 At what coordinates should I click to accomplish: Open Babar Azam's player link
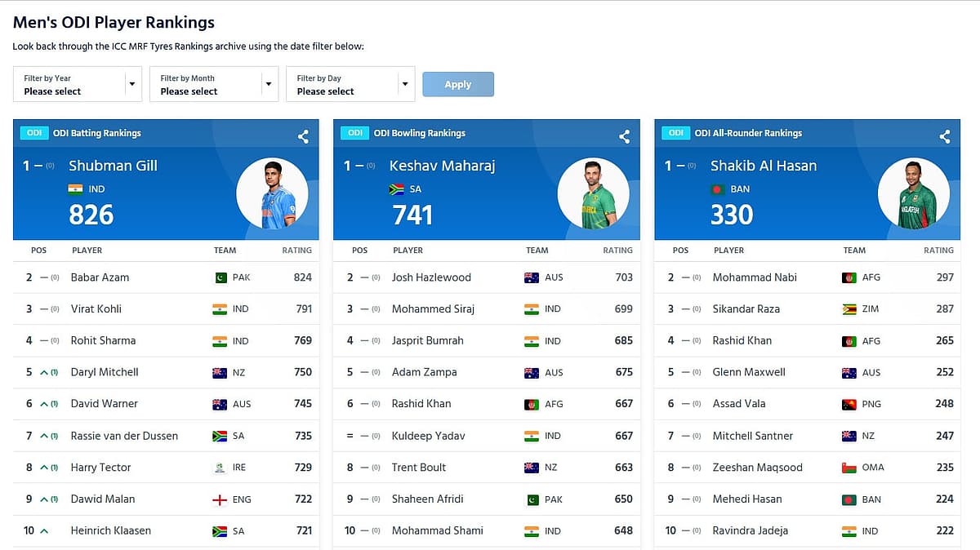click(x=100, y=277)
